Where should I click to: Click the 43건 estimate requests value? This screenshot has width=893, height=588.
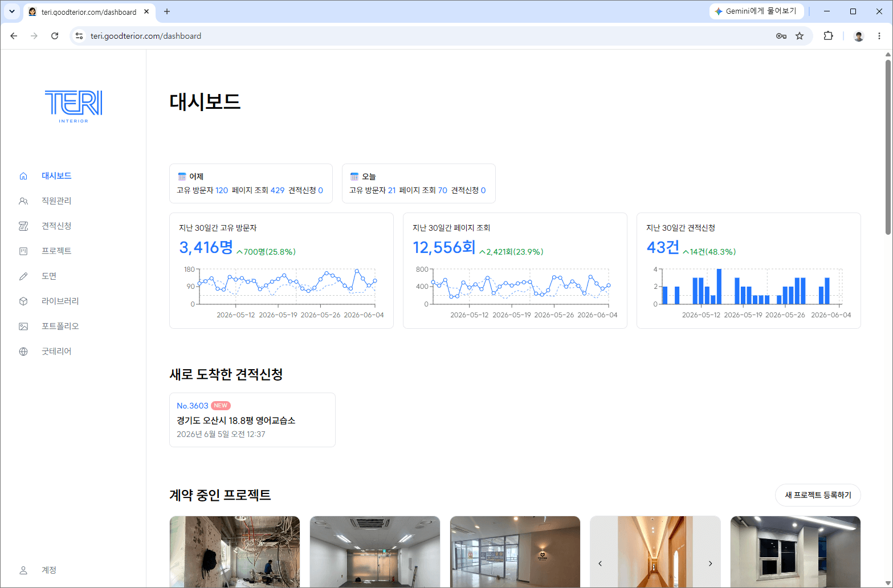point(663,247)
